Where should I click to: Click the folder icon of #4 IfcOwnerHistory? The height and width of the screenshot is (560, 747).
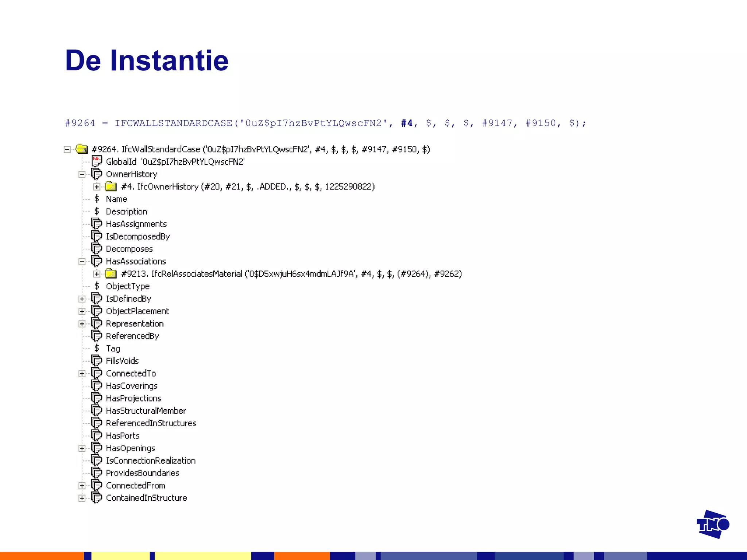[111, 186]
